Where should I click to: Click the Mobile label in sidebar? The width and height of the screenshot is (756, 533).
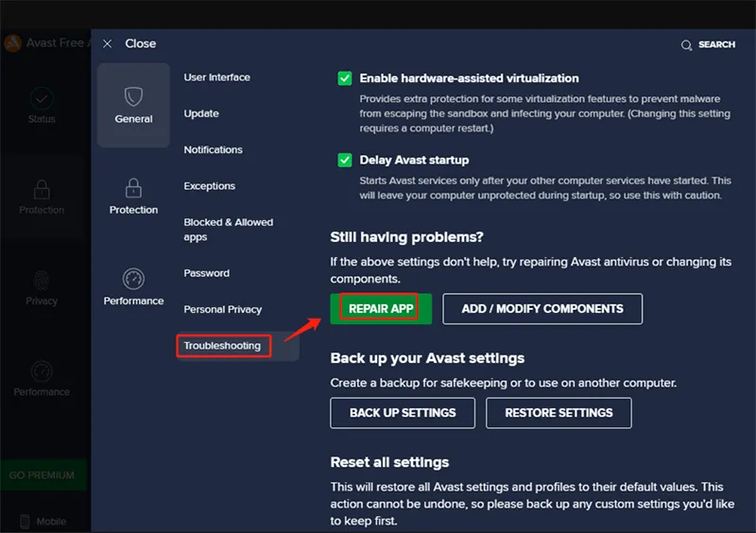[x=51, y=522]
